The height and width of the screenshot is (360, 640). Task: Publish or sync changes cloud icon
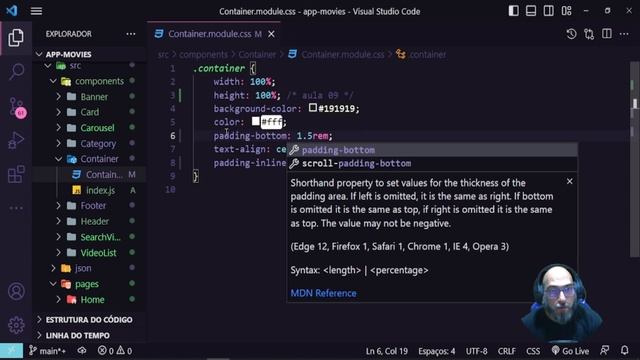[82, 351]
